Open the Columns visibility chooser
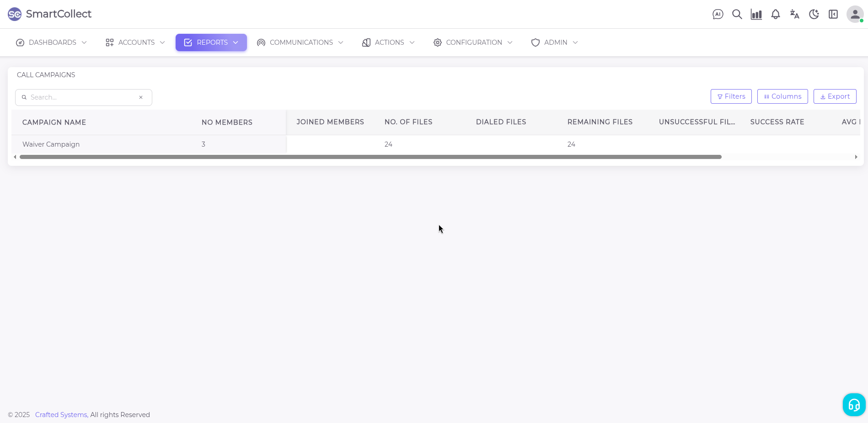The width and height of the screenshot is (868, 423). coord(782,96)
